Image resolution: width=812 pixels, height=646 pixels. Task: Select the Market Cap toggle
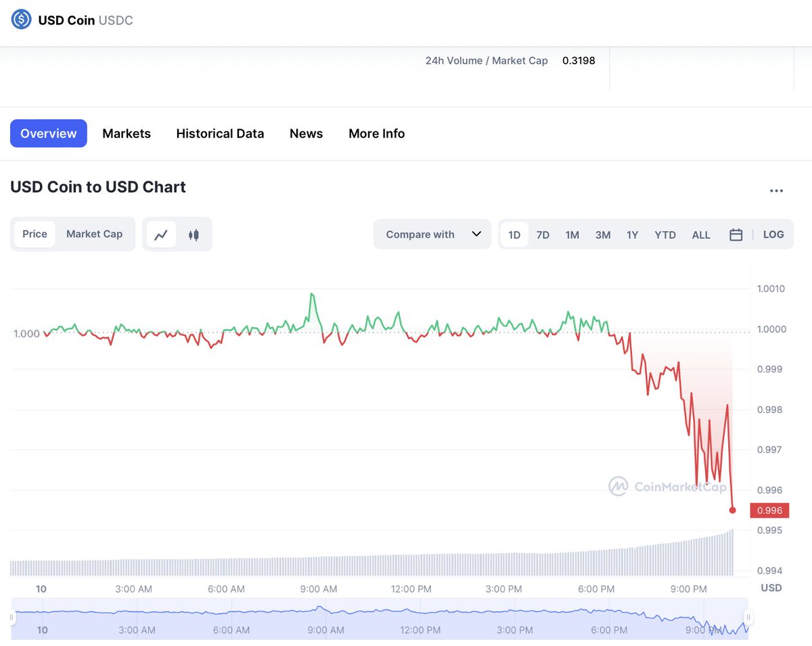[95, 234]
